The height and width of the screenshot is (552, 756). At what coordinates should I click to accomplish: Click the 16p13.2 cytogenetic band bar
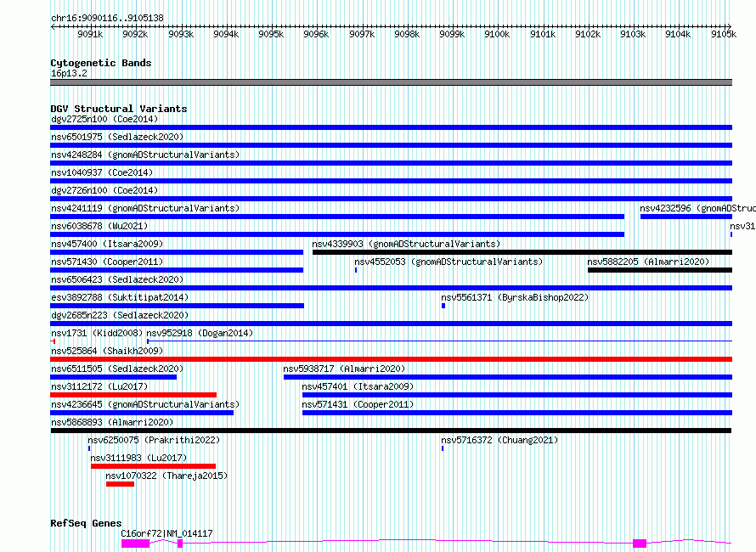pyautogui.click(x=391, y=82)
